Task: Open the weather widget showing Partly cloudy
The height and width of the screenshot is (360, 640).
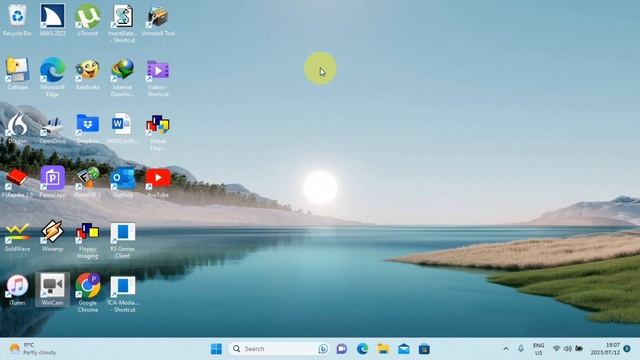Action: coord(33,349)
